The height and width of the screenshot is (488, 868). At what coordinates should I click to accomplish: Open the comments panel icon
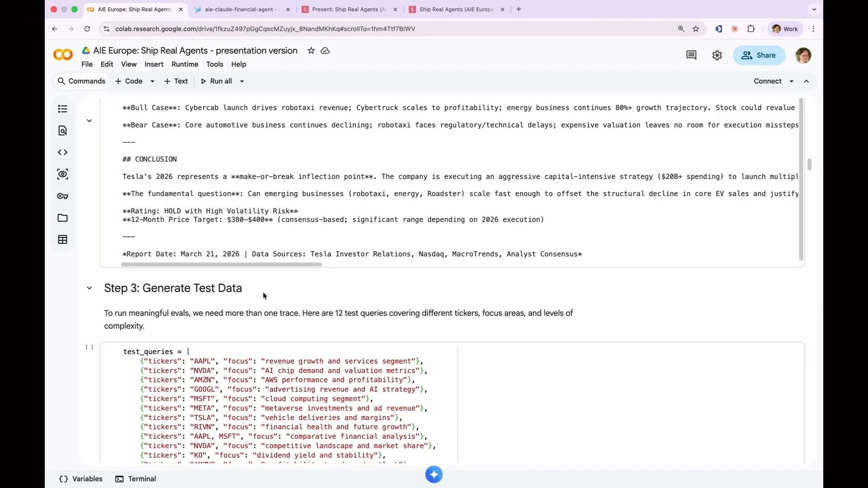point(691,55)
